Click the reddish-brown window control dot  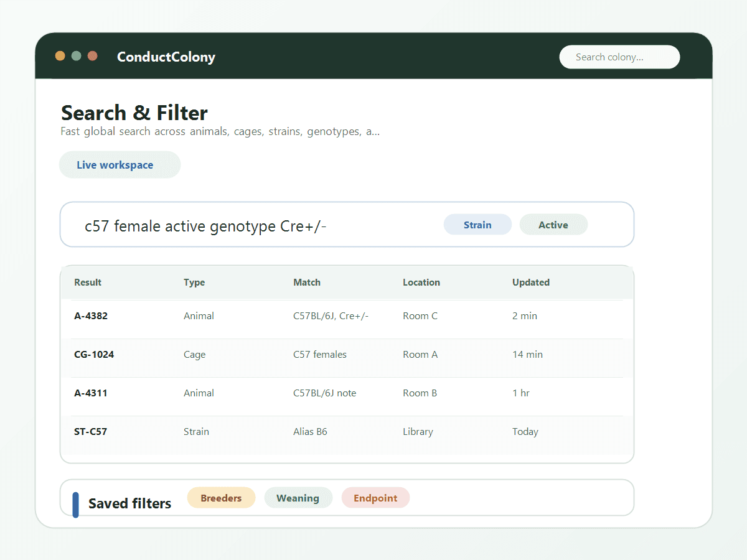coord(93,56)
